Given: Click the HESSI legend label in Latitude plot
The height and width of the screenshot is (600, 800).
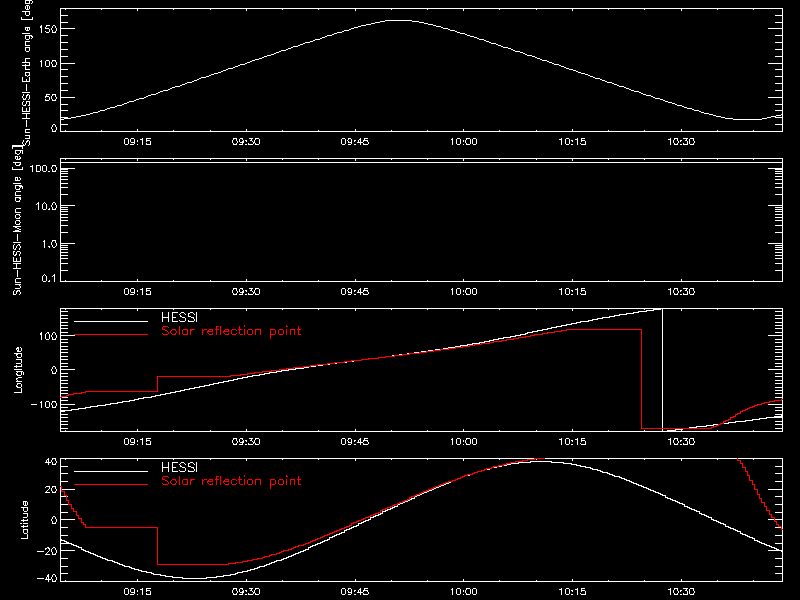Looking at the screenshot, I should pyautogui.click(x=179, y=467).
